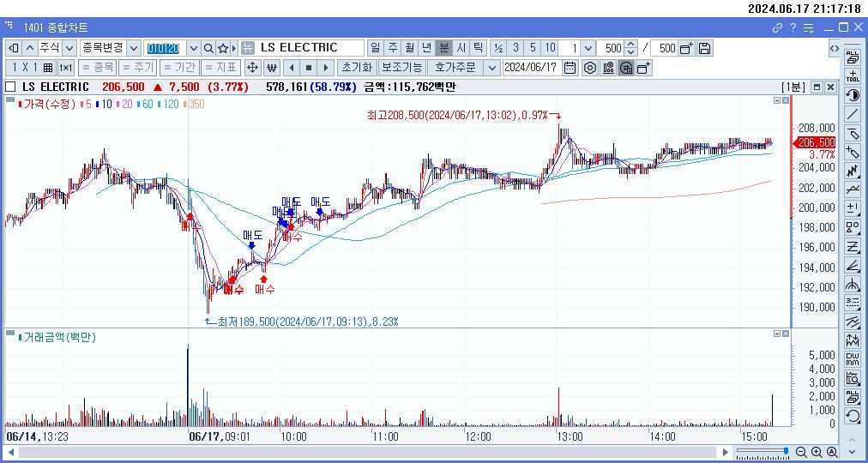Select the 시 hourly period toggle
Screen dimensions: 868x463
point(461,48)
